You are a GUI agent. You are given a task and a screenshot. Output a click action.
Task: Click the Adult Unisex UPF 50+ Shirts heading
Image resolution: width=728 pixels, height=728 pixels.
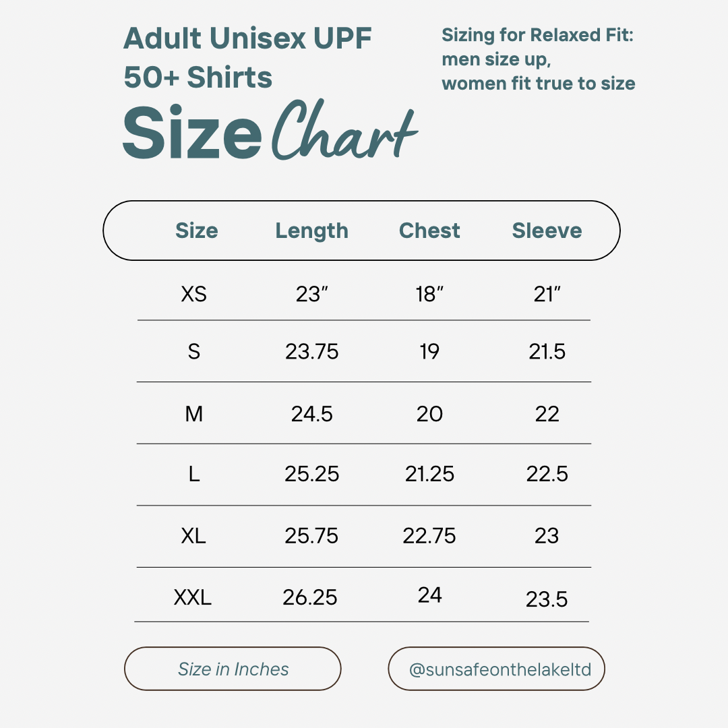(x=247, y=59)
